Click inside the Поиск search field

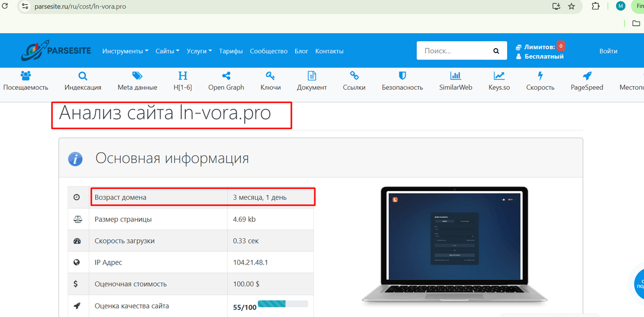pyautogui.click(x=456, y=50)
